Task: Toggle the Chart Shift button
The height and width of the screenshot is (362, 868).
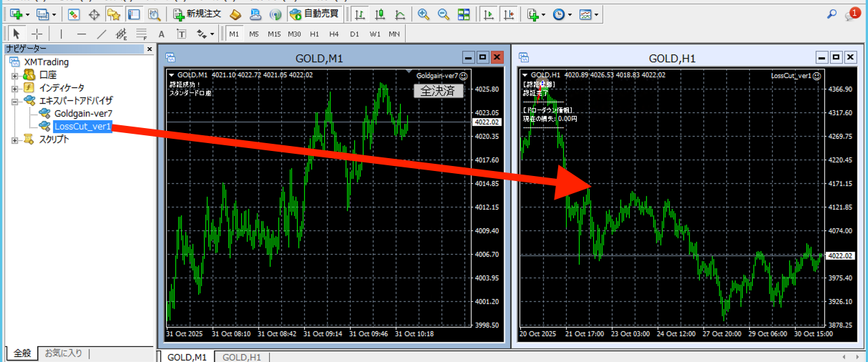Action: (508, 14)
